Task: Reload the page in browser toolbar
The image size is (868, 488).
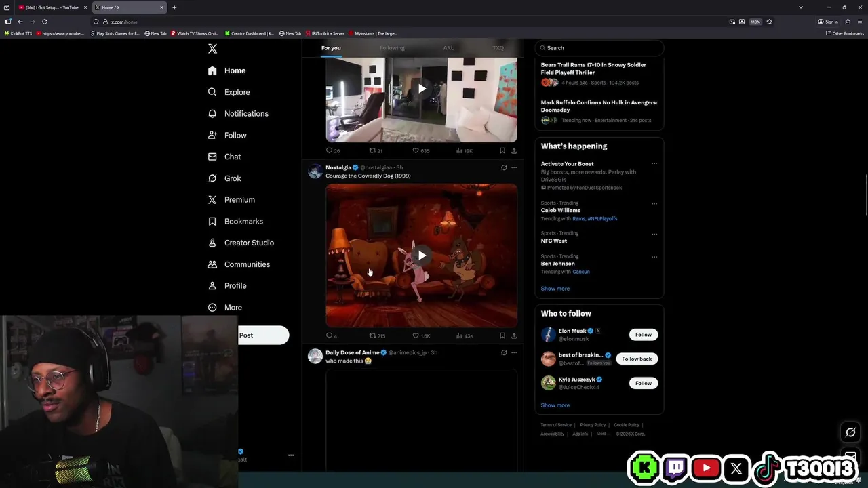Action: click(45, 22)
